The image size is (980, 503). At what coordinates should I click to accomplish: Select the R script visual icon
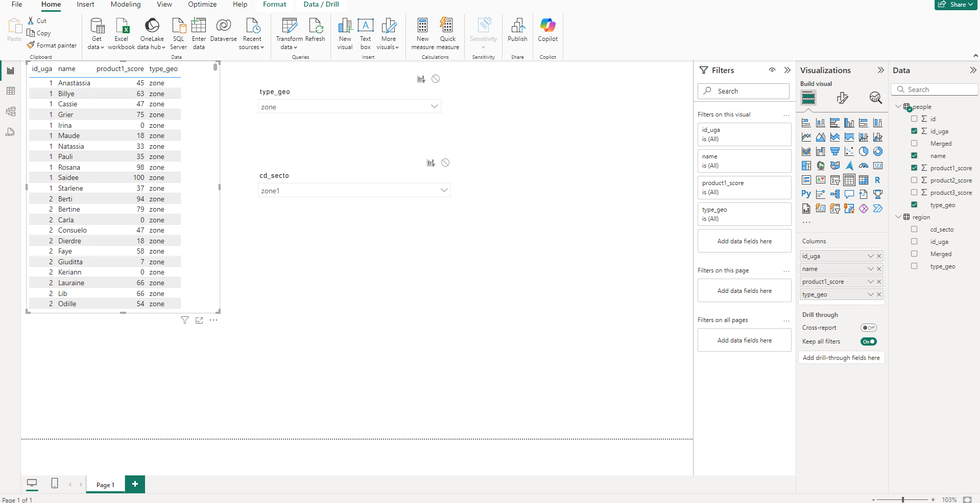tap(877, 180)
